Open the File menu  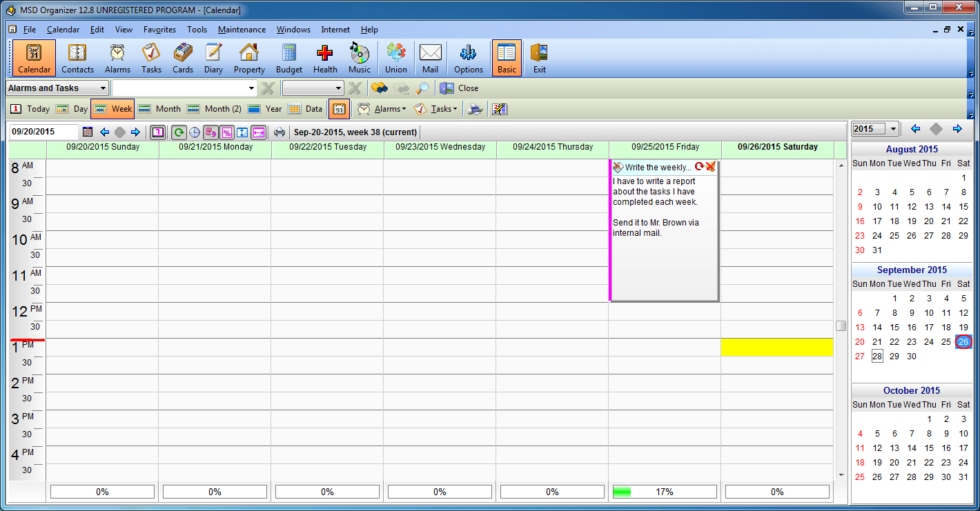coord(30,30)
